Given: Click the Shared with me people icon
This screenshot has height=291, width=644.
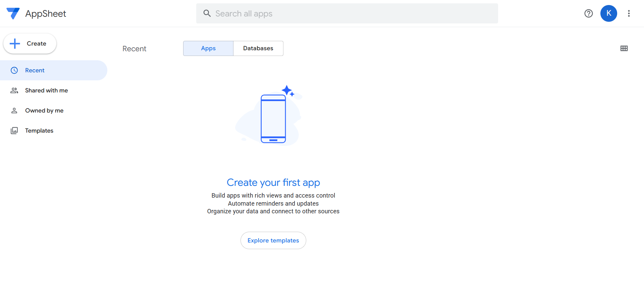Looking at the screenshot, I should click(14, 90).
